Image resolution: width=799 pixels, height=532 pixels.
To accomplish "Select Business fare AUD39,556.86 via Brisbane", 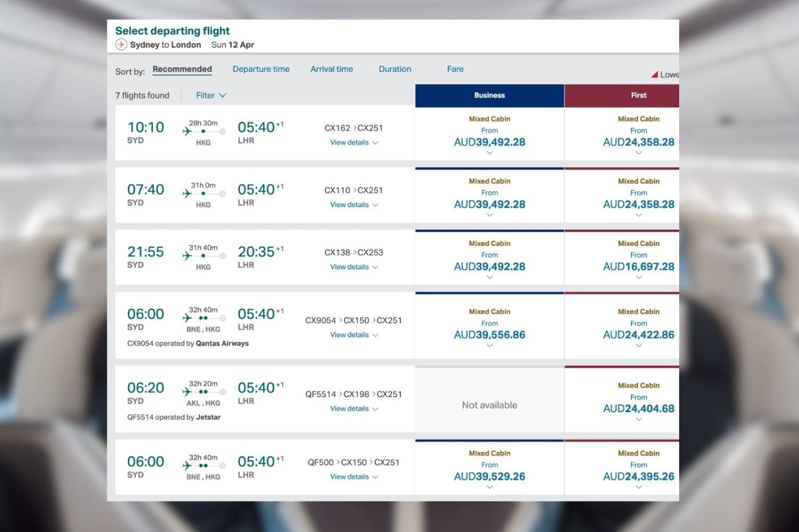I will click(x=490, y=335).
